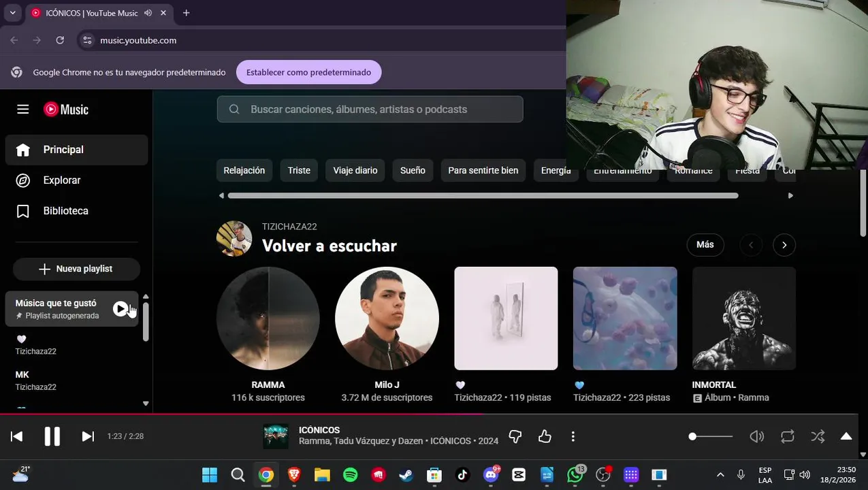
Task: Create a Nueva playlist
Action: pyautogui.click(x=76, y=269)
